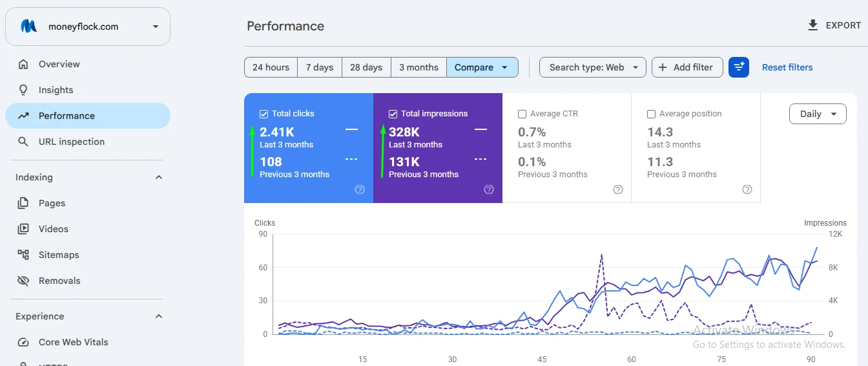
Task: Open the Daily granularity dropdown
Action: tap(818, 114)
